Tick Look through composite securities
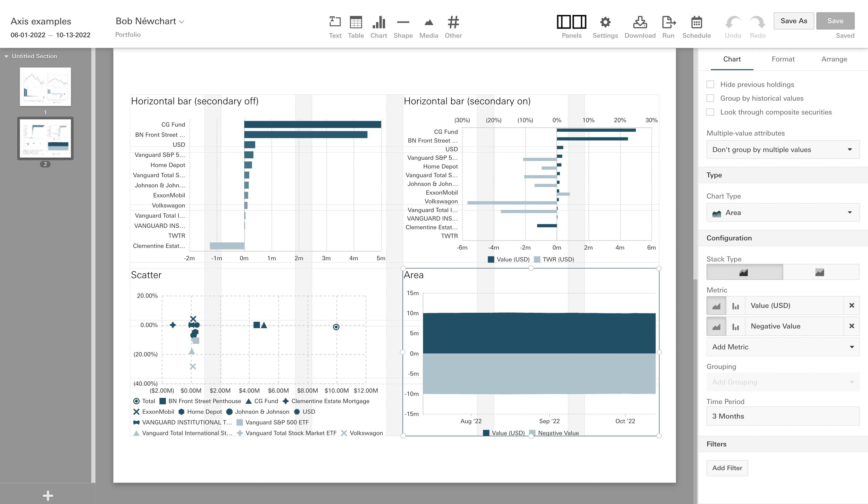The image size is (868, 504). pos(710,112)
